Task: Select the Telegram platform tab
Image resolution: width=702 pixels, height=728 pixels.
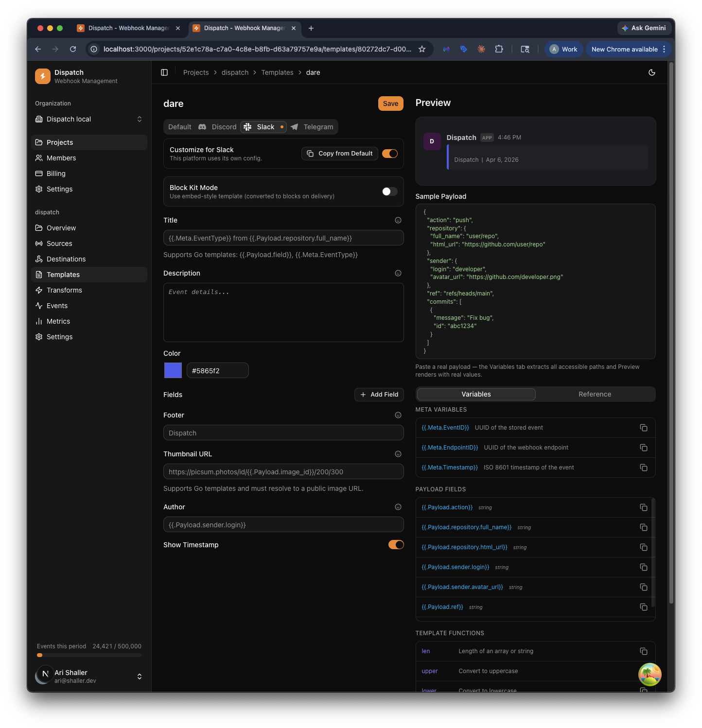Action: pos(312,127)
